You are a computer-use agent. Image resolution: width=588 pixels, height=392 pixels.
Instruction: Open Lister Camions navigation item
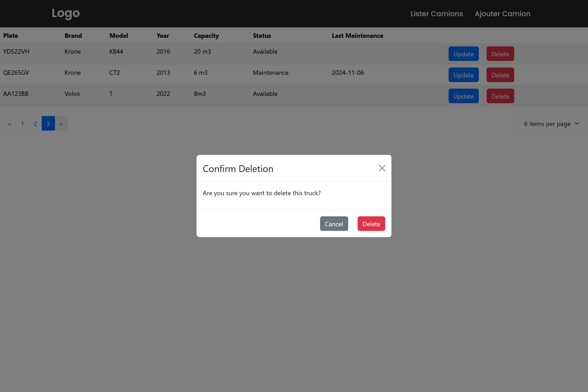pyautogui.click(x=437, y=14)
